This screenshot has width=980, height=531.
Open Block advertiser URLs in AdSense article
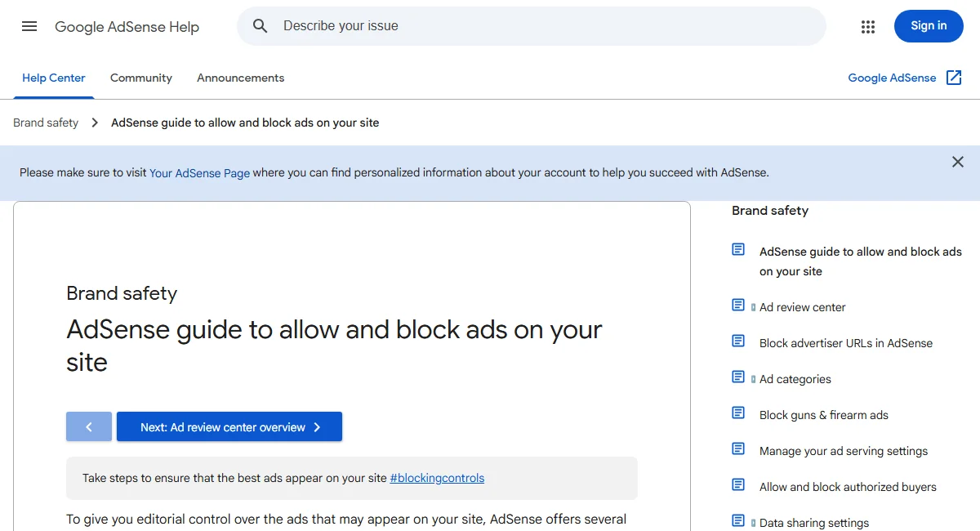pos(846,343)
